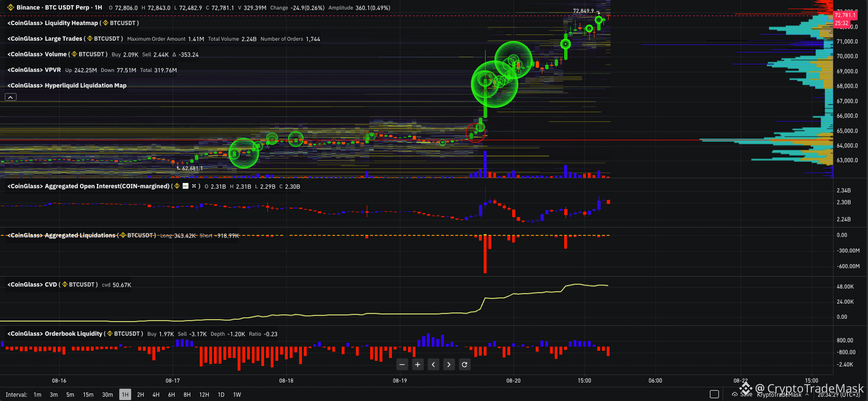Select the 1m interval
This screenshot has width=868, height=401.
tap(37, 395)
